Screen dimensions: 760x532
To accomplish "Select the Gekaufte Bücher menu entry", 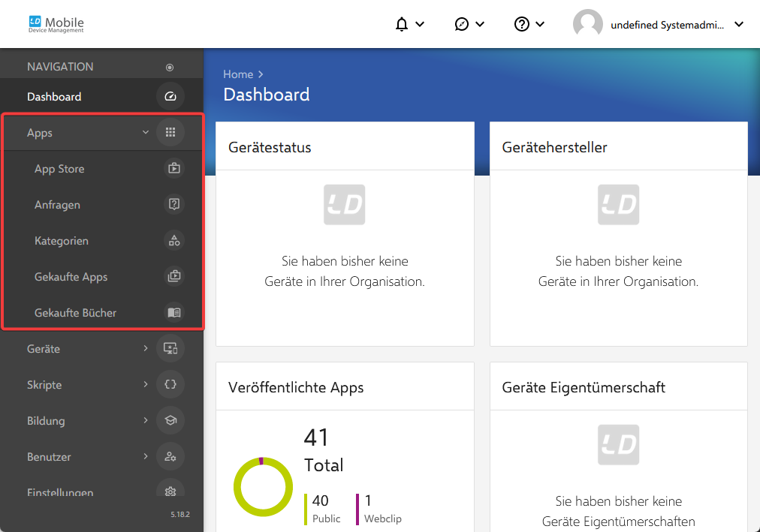I will 103,312.
